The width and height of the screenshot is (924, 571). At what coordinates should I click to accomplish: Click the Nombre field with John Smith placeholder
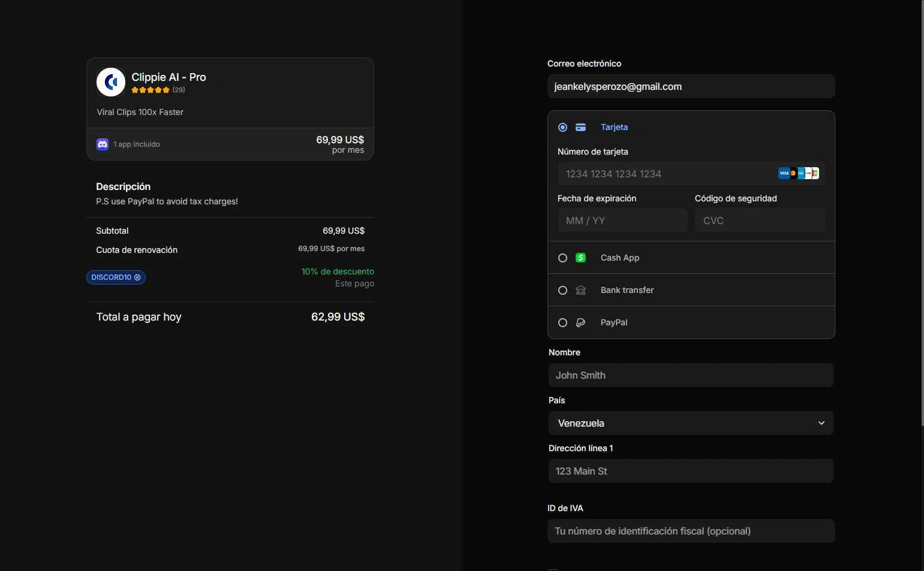pos(691,375)
